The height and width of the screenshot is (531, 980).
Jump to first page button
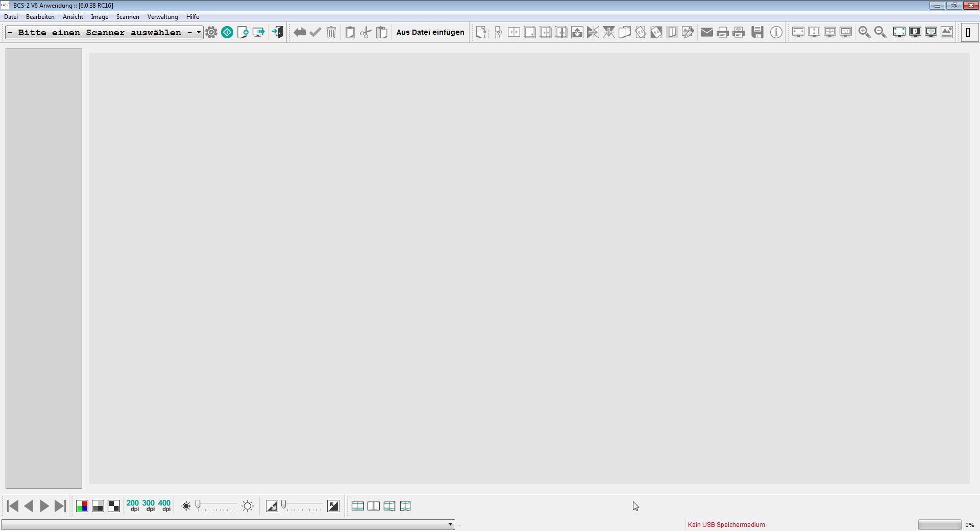[x=13, y=506]
